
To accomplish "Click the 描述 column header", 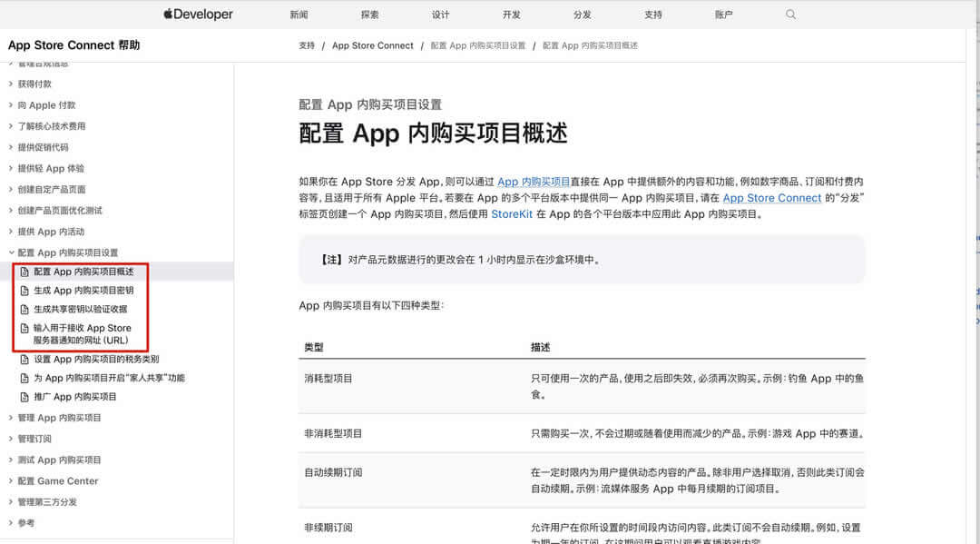I will point(541,348).
